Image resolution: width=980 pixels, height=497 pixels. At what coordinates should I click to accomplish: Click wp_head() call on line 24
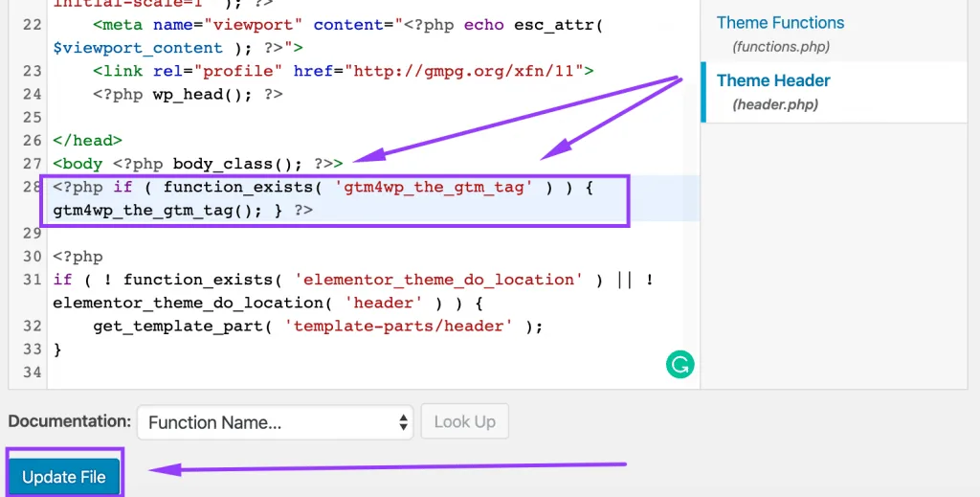click(x=203, y=95)
